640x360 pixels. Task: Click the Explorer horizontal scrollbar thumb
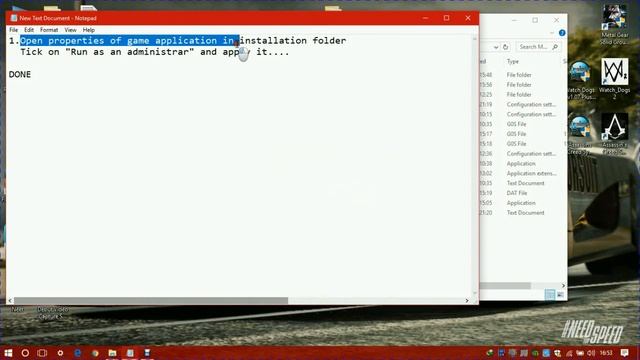505,286
